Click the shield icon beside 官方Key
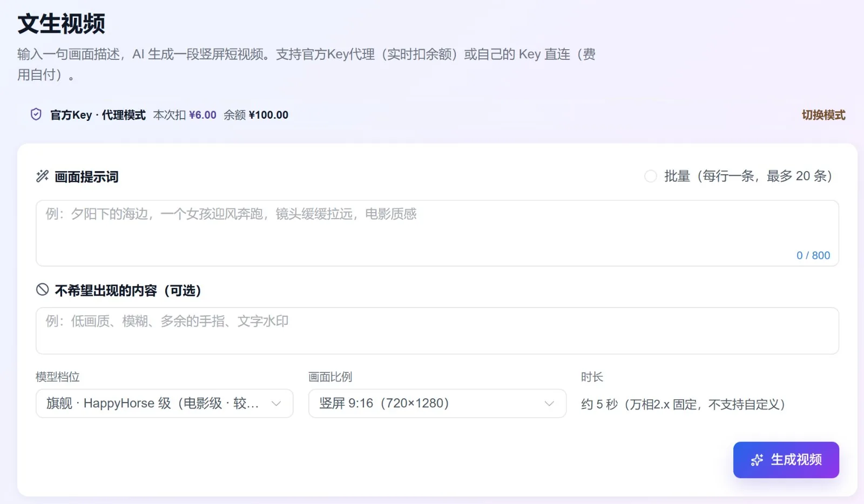The height and width of the screenshot is (504, 864). tap(36, 114)
